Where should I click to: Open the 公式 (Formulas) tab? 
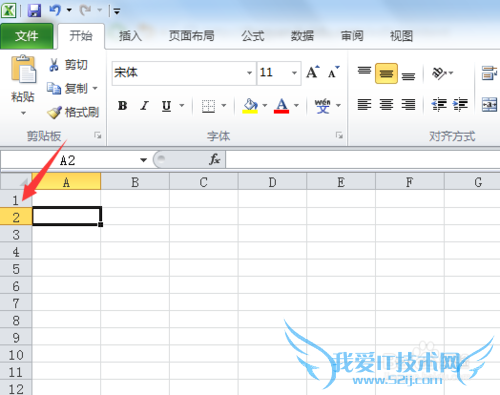click(253, 36)
